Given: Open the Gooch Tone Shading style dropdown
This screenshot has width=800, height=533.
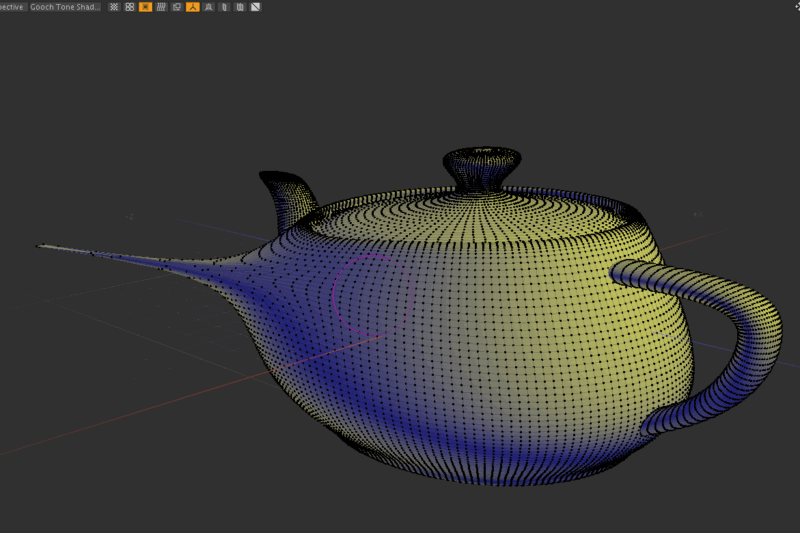Looking at the screenshot, I should (x=65, y=6).
